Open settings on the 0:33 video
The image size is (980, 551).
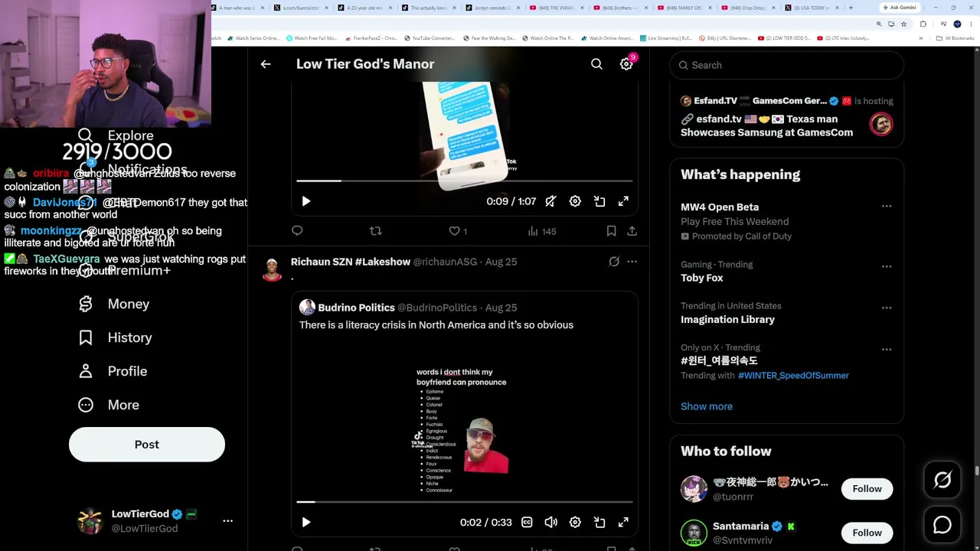click(575, 523)
